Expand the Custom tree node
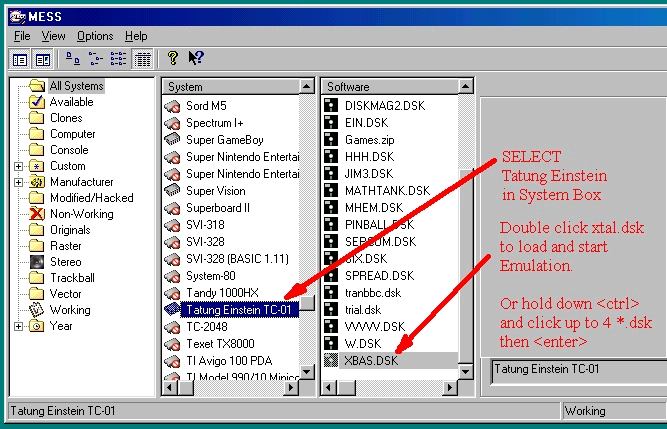The image size is (667, 429). 18,166
